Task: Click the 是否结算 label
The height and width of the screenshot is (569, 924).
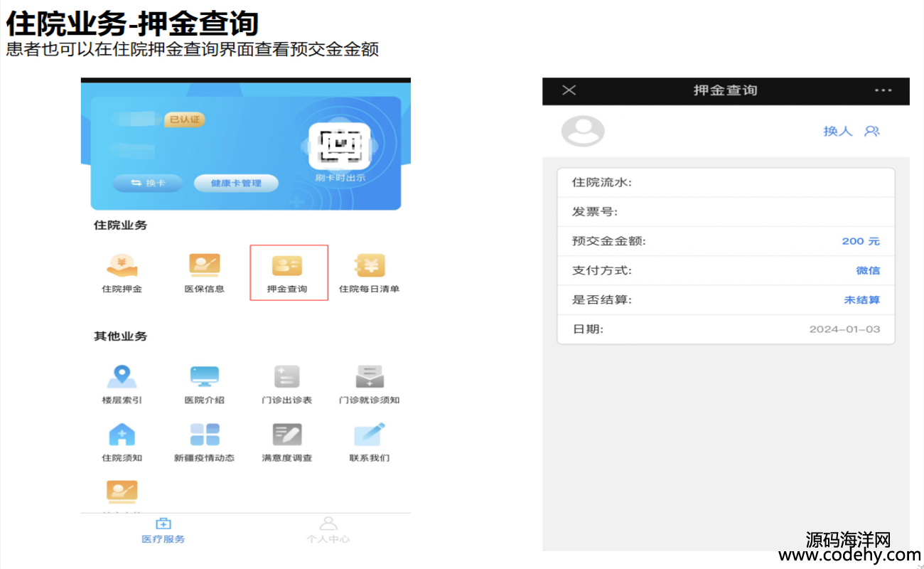Action: click(x=602, y=299)
